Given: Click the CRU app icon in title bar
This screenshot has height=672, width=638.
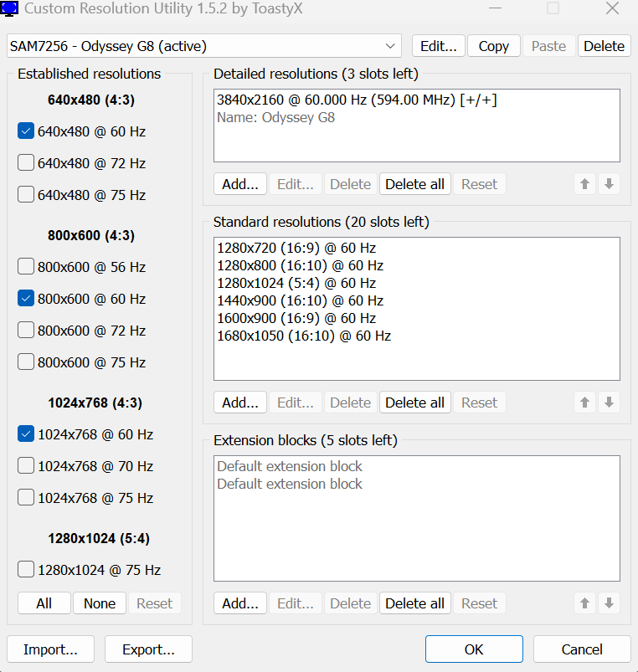Looking at the screenshot, I should point(11,10).
